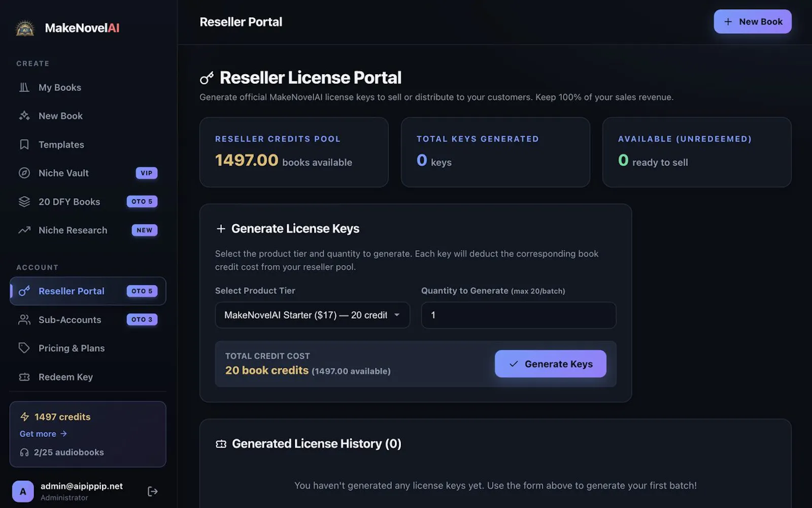This screenshot has height=508, width=812.
Task: Open the Select Product Tier dropdown
Action: point(312,315)
